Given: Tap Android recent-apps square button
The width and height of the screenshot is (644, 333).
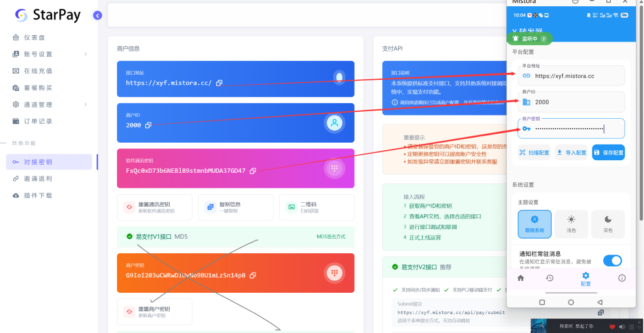Looking at the screenshot, I should [x=541, y=302].
